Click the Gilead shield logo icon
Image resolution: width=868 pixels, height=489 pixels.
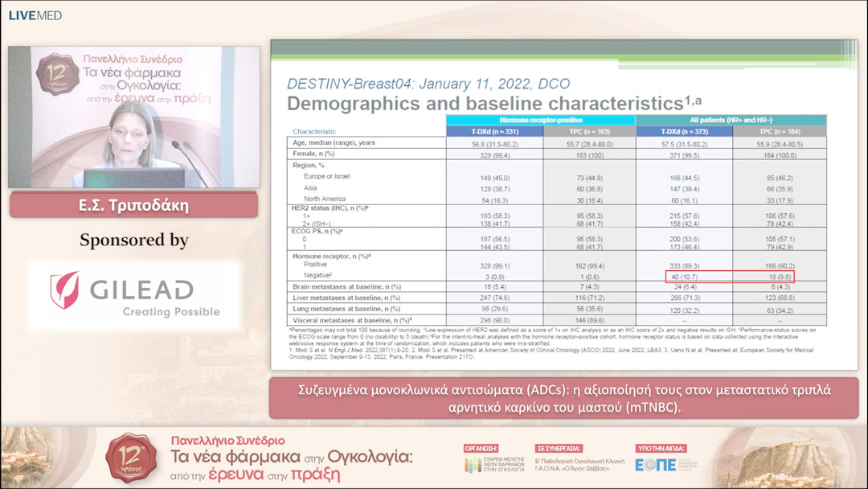[65, 290]
